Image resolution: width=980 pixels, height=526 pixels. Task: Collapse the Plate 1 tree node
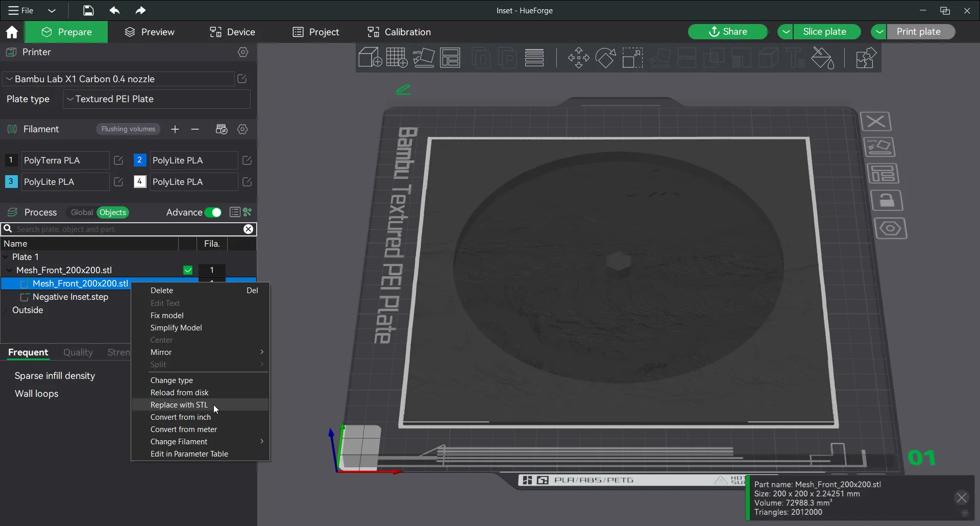pos(6,257)
